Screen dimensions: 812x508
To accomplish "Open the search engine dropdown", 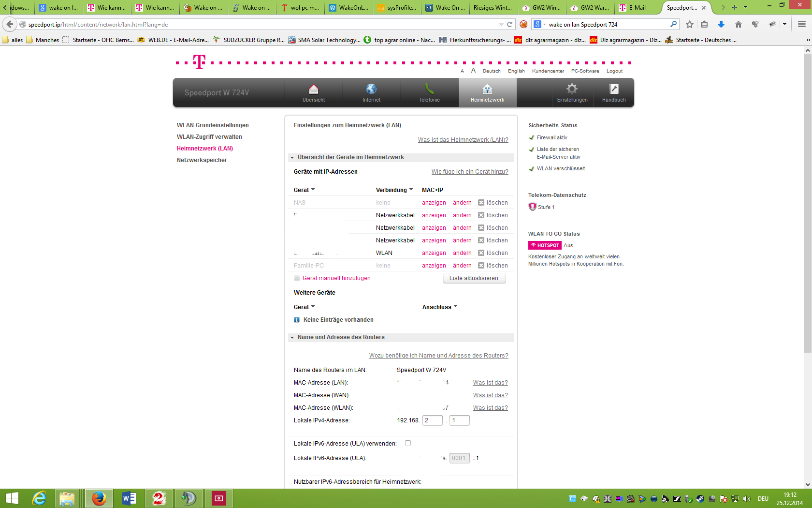I will [x=539, y=24].
